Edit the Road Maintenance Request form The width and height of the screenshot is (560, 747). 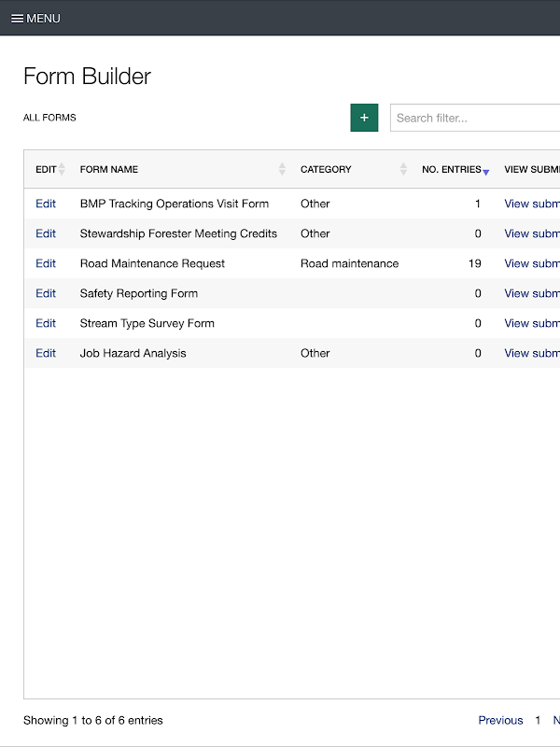(46, 263)
